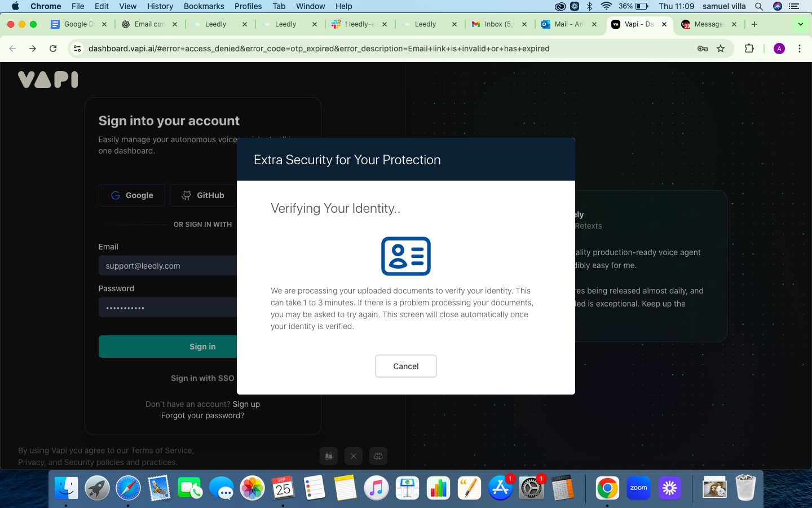The height and width of the screenshot is (508, 812).
Task: Close the Google Docs tab
Action: [104, 24]
